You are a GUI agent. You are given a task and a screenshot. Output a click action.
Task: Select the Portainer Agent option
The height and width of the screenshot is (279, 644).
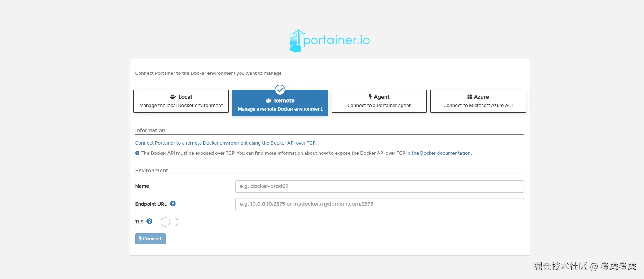379,101
